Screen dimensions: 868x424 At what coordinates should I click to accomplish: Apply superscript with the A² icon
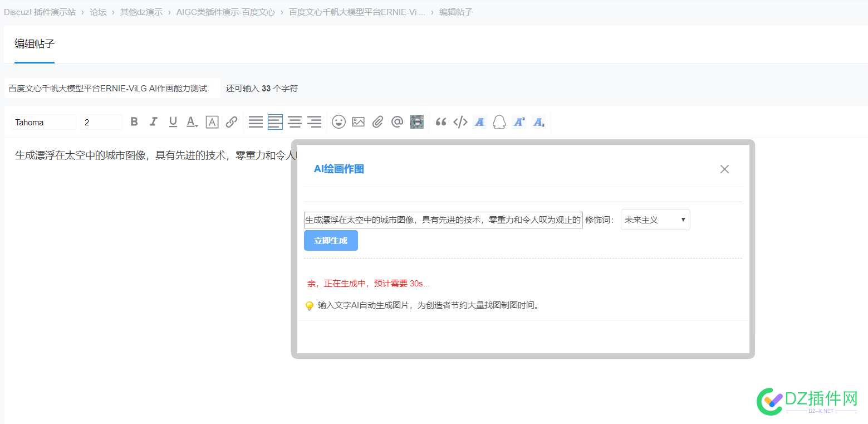(519, 121)
